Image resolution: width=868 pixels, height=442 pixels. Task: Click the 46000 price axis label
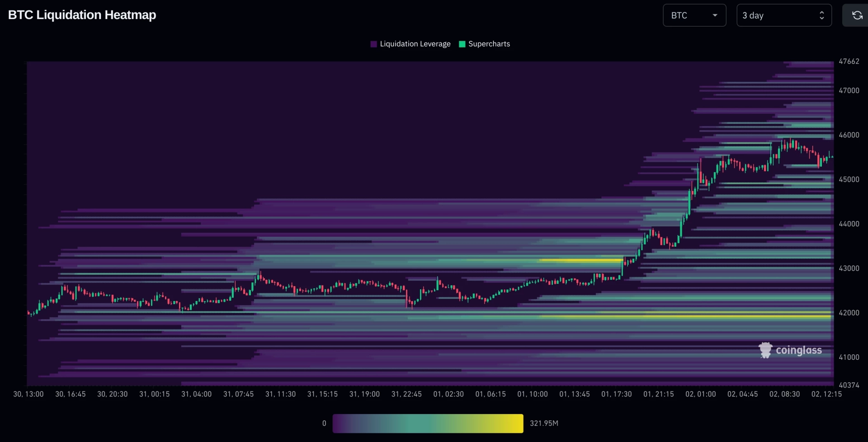point(849,135)
